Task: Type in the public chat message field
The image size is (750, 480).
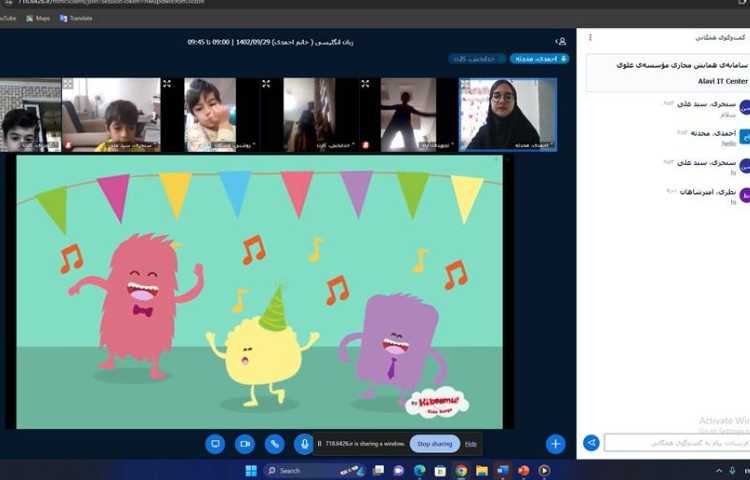Action: 672,443
